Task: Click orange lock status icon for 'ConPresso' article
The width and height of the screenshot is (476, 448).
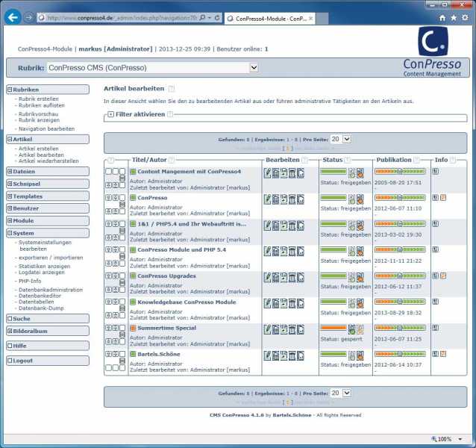Action: pyautogui.click(x=360, y=199)
